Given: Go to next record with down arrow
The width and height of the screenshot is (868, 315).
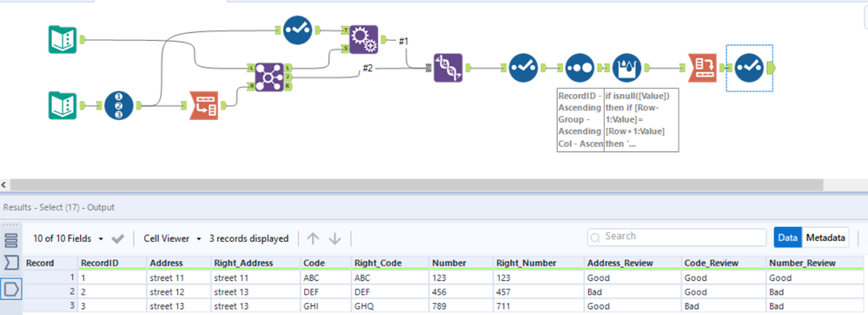Looking at the screenshot, I should pos(335,239).
